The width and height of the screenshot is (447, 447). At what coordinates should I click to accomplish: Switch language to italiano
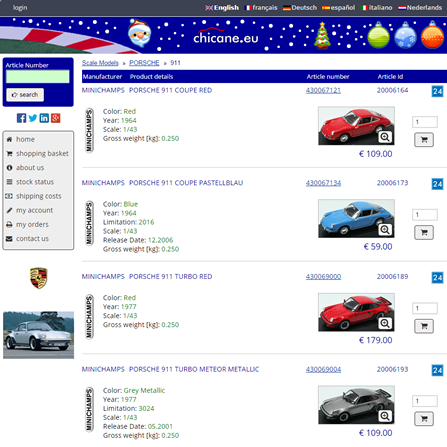pyautogui.click(x=377, y=7)
